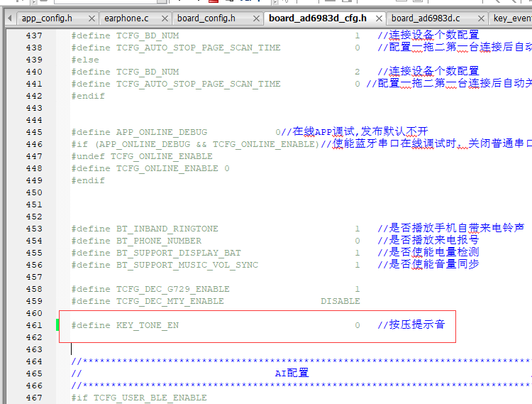Click the #endif on line 442

(88, 96)
